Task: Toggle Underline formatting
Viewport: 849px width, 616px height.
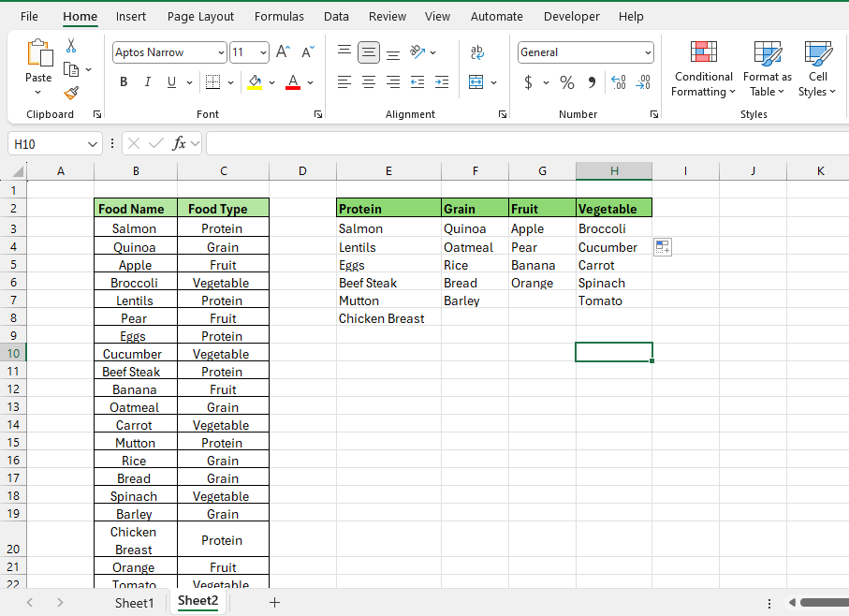Action: coord(171,82)
